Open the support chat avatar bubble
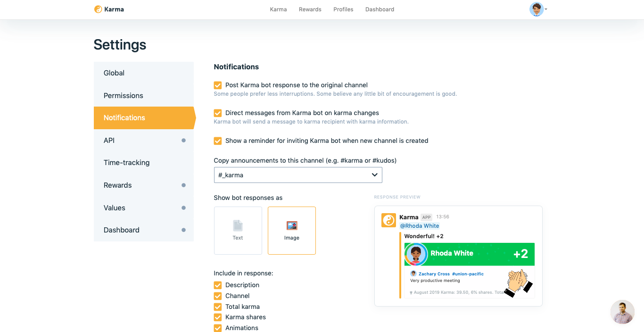The image size is (644, 332). (x=622, y=312)
